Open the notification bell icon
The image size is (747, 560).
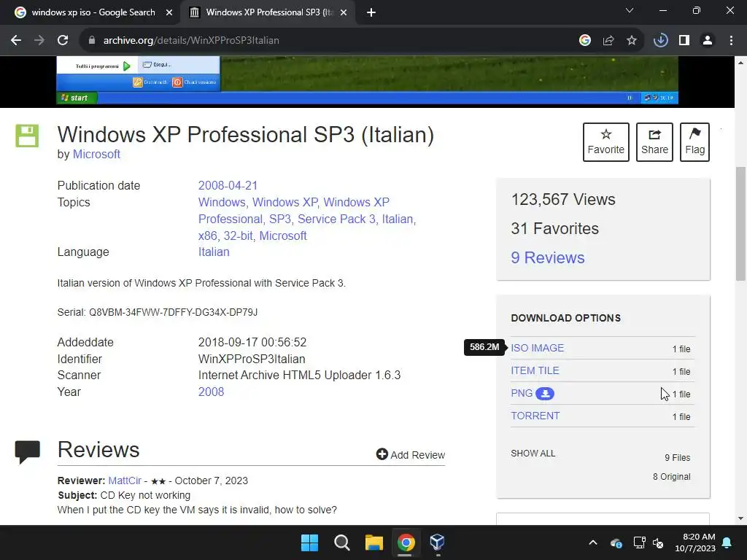pyautogui.click(x=727, y=542)
